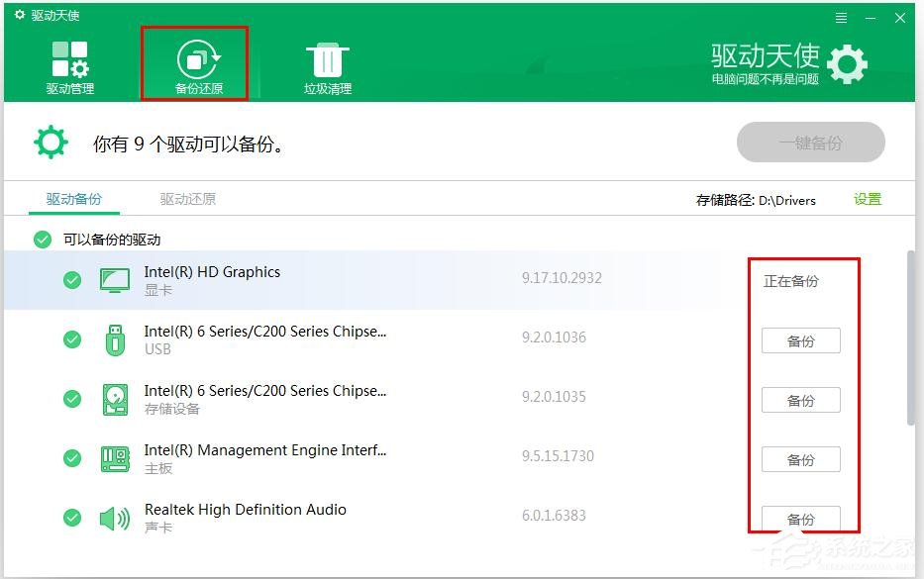Toggle the checkmark for Intel HD Graphics driver

tap(71, 278)
